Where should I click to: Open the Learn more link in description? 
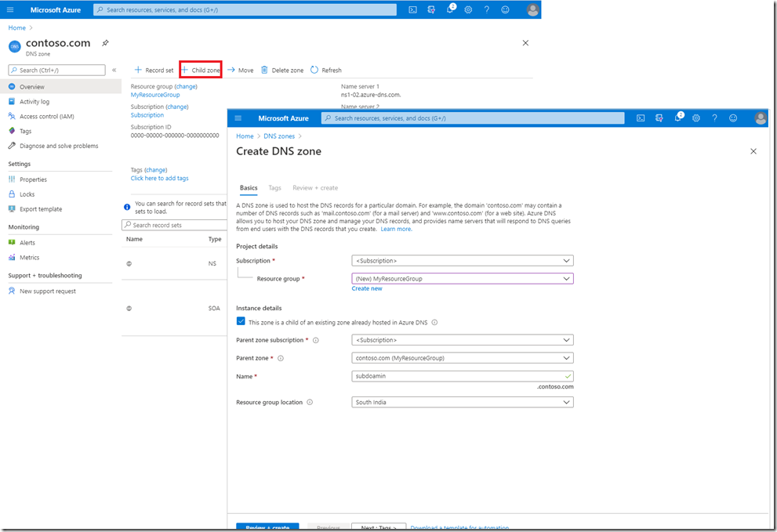click(396, 230)
